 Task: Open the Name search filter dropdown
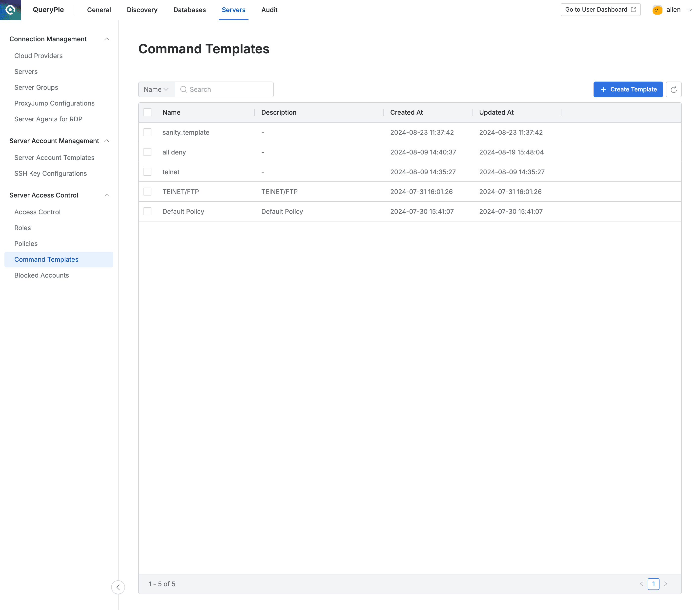(156, 89)
